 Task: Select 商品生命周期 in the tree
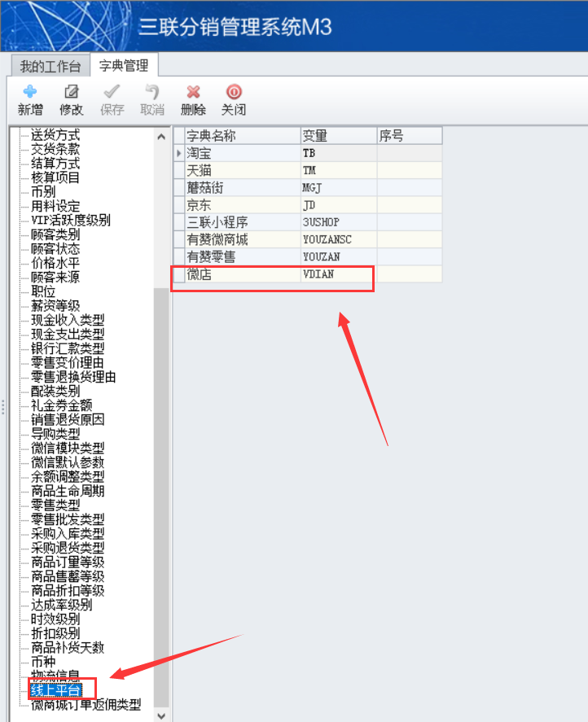point(68,491)
